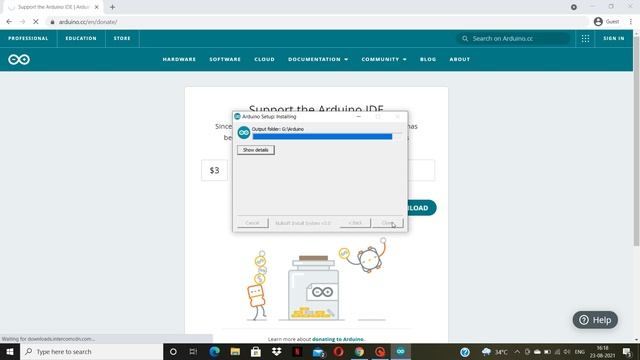Screen dimensions: 640x360
Task: Show hidden system tray icons
Action: pos(517,352)
